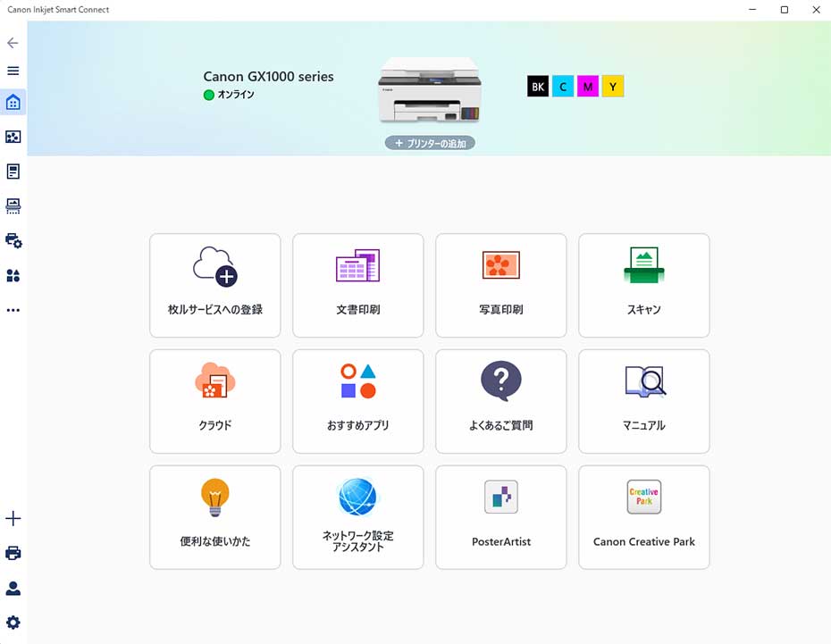Open the Canon Creative Park tile
Image resolution: width=831 pixels, height=644 pixels.
(644, 517)
